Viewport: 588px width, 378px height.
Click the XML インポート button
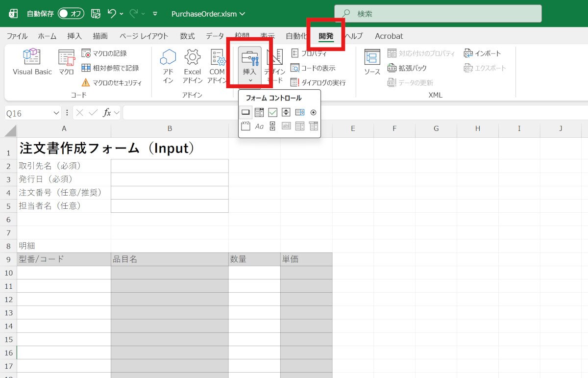click(483, 53)
